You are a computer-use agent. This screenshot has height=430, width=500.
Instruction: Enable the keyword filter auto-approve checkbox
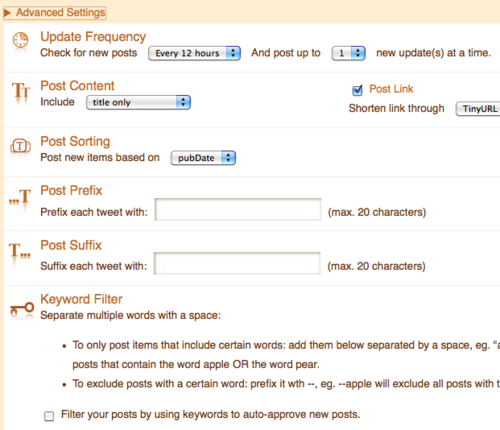[x=49, y=416]
